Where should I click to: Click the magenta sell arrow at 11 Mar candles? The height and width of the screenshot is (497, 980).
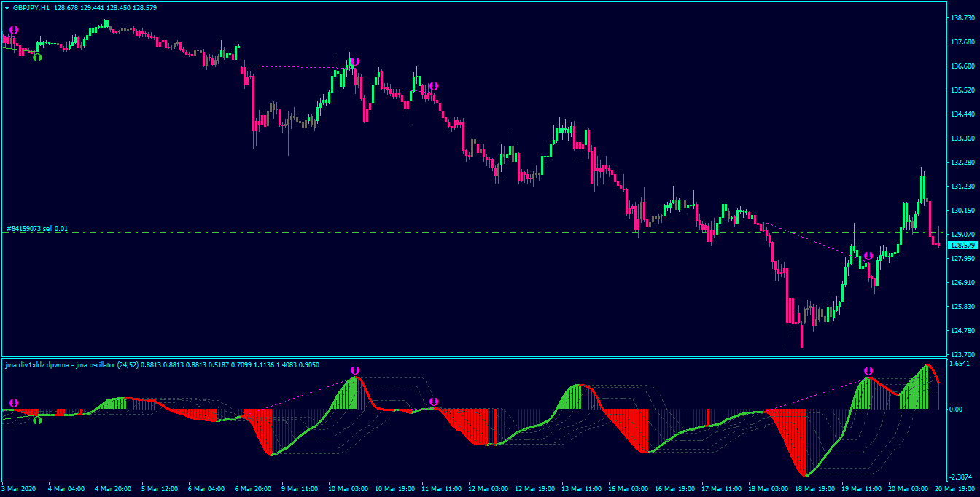(434, 86)
